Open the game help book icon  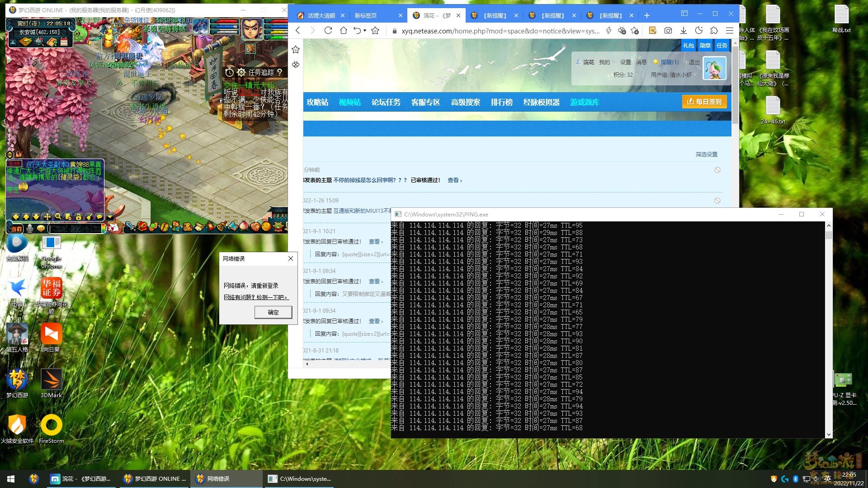coord(52,42)
